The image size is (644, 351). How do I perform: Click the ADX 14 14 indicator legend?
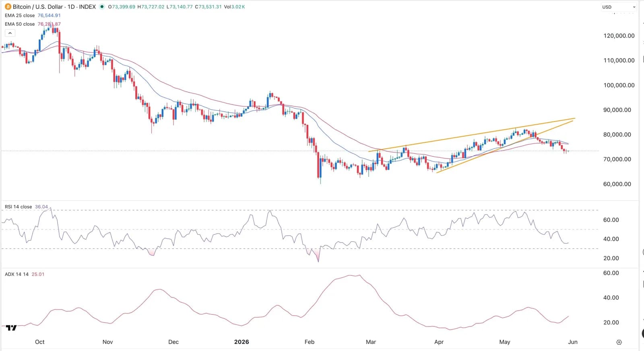[x=17, y=274]
